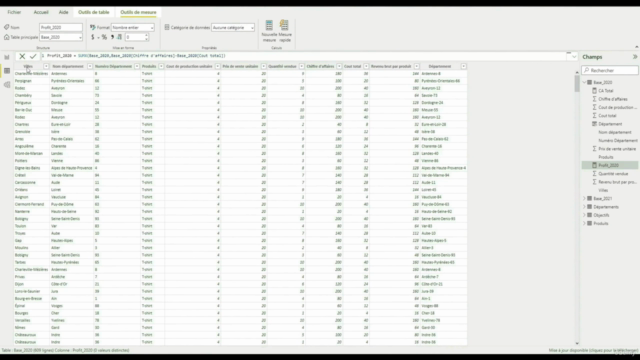This screenshot has width=640, height=360.
Task: Open currency format dropdown arrow
Action: tap(98, 38)
